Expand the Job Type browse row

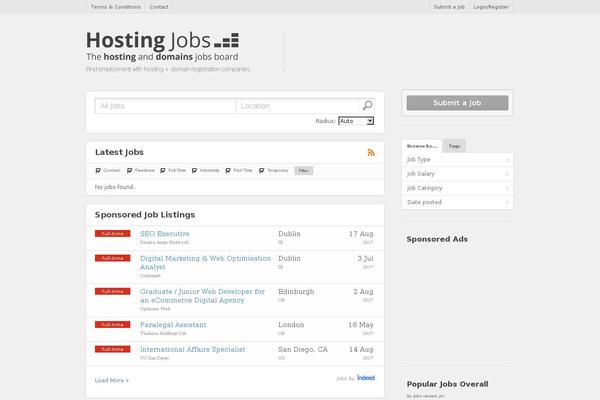click(457, 159)
